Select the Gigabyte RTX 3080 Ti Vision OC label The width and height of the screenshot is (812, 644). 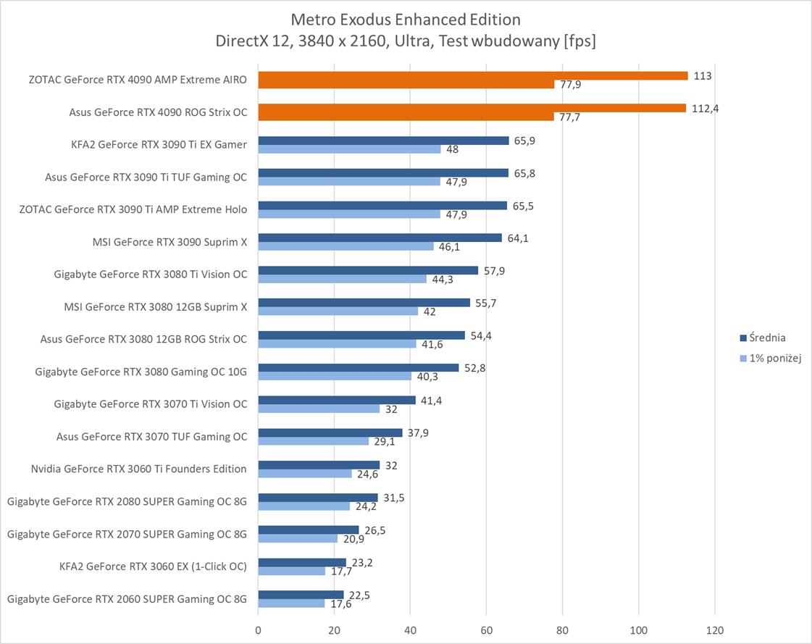click(150, 274)
